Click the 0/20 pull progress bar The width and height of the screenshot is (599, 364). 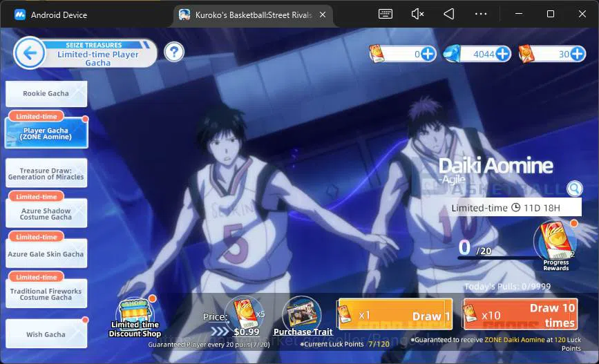point(497,258)
